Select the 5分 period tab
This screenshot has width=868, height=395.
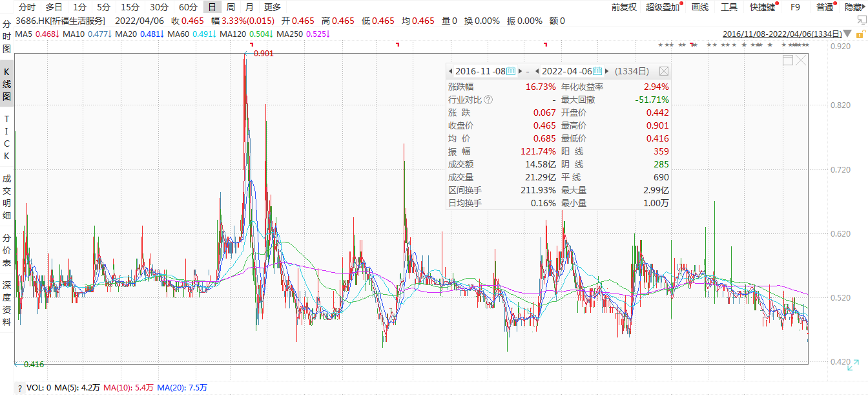coord(103,7)
